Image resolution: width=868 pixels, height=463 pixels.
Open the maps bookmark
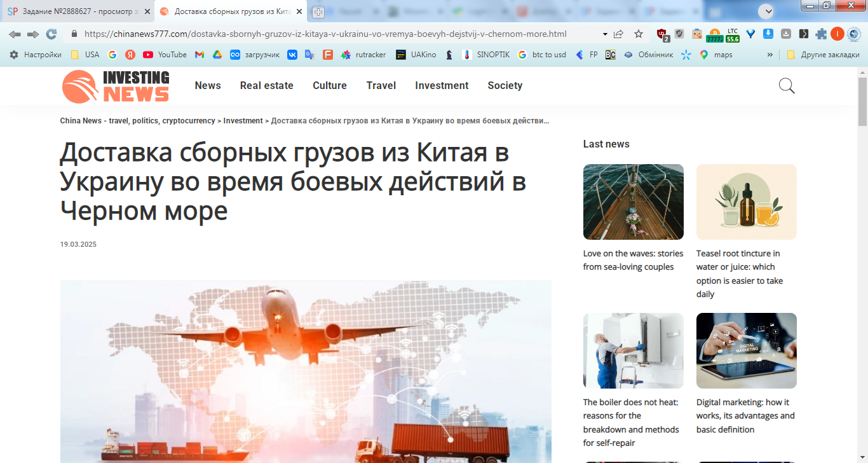tap(716, 55)
